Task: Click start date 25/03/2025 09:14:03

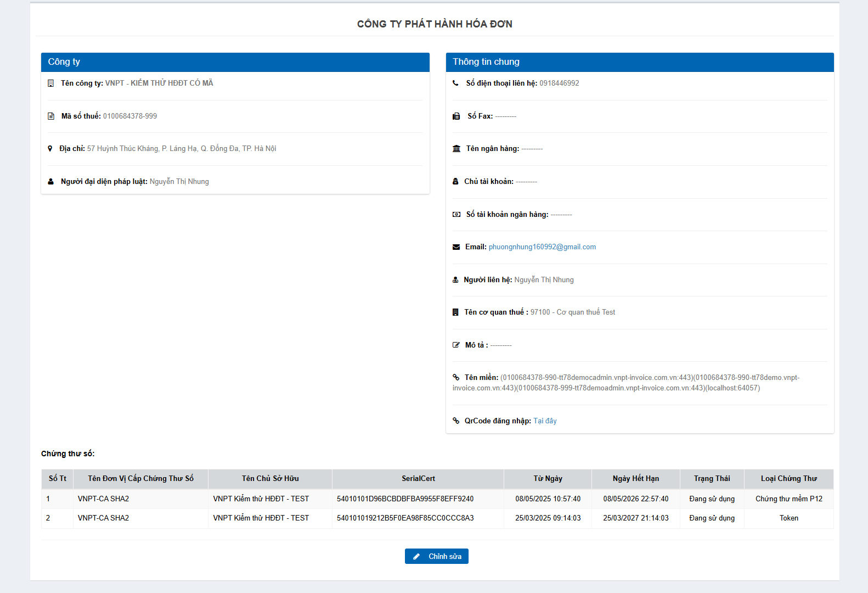Action: [x=548, y=518]
